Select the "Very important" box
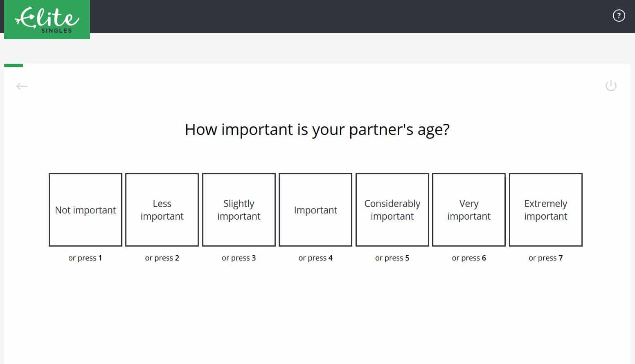The image size is (635, 364). [x=469, y=210]
